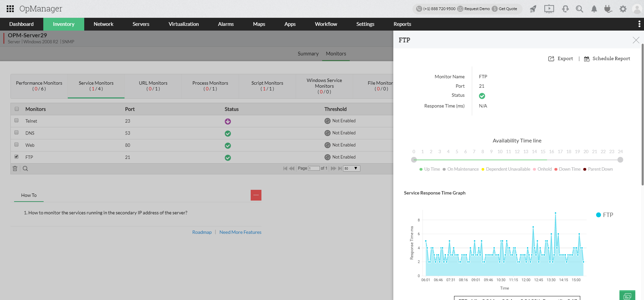Open the Alarms menu
Viewport: 644px width, 300px height.
[x=226, y=24]
